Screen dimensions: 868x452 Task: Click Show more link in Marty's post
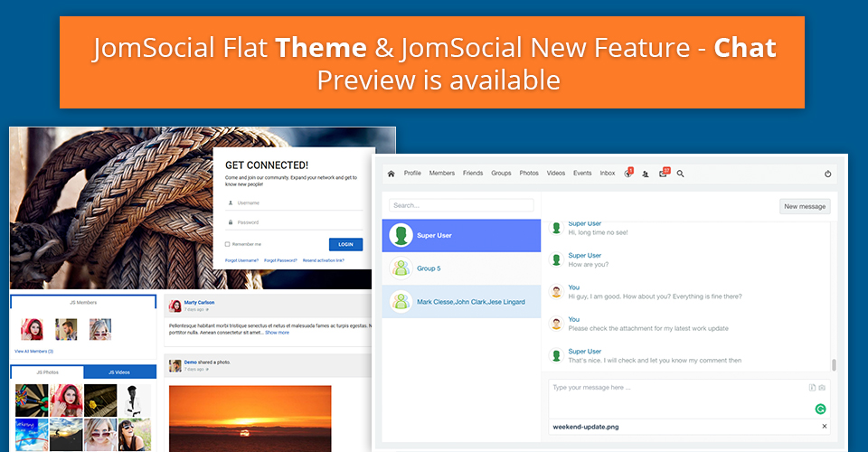coord(277,333)
